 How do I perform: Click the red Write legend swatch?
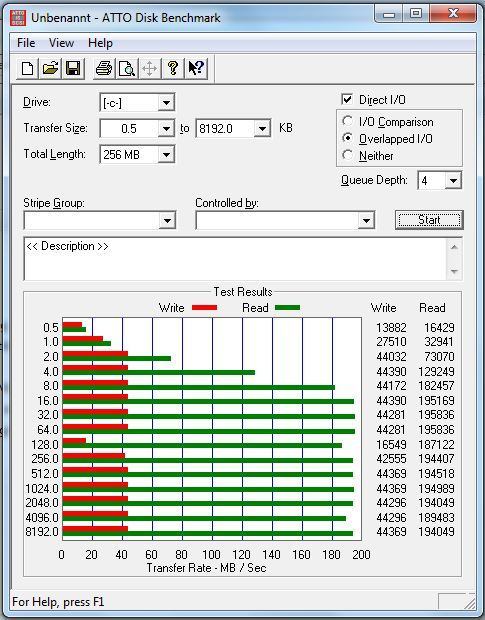click(204, 308)
